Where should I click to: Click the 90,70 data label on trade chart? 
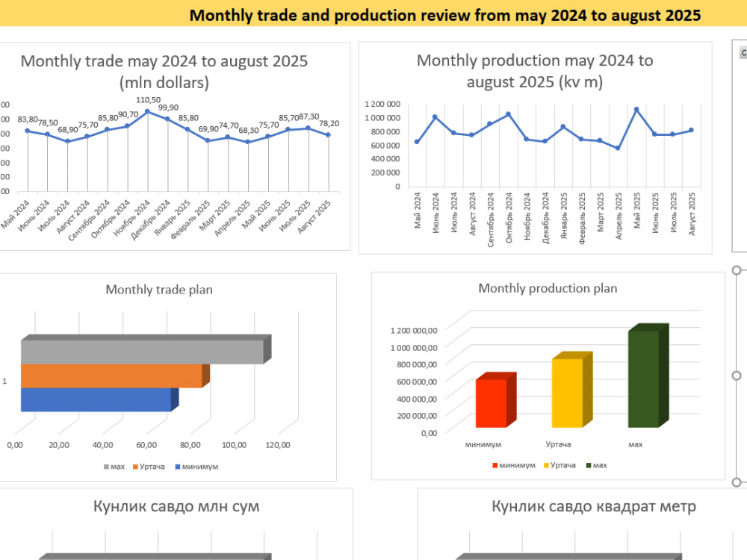(128, 115)
